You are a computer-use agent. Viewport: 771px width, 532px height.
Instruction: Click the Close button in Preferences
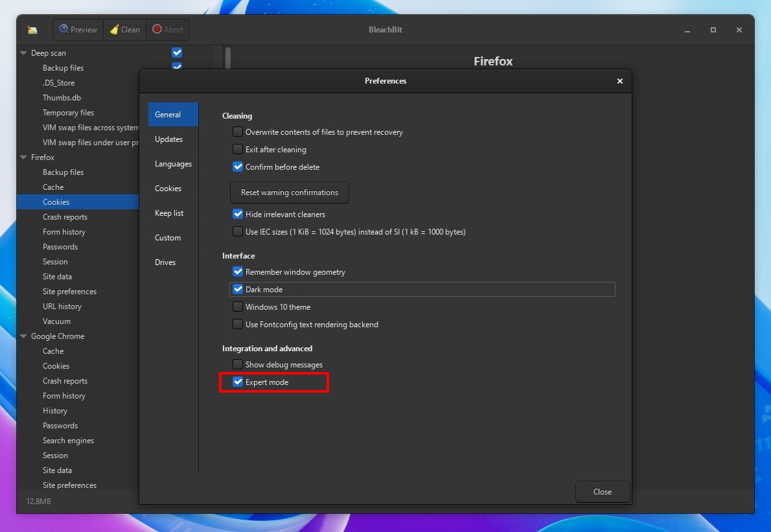point(603,492)
